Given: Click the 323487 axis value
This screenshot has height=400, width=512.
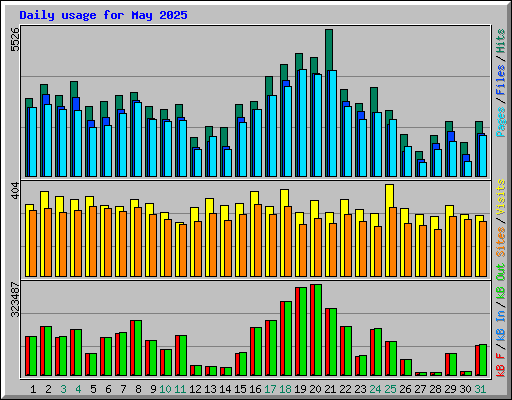Looking at the screenshot, I should tap(15, 299).
